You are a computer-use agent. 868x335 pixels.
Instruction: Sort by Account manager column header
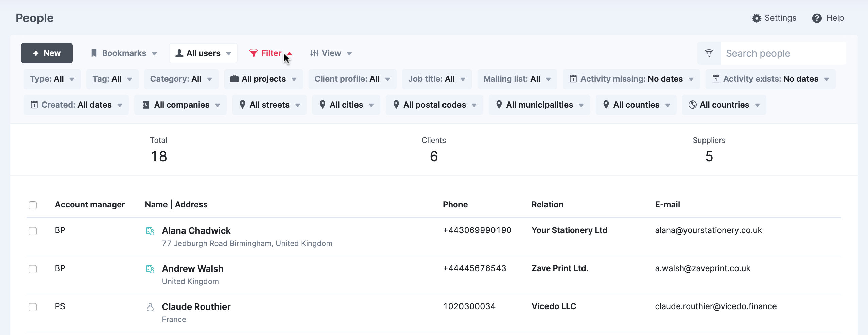point(90,205)
